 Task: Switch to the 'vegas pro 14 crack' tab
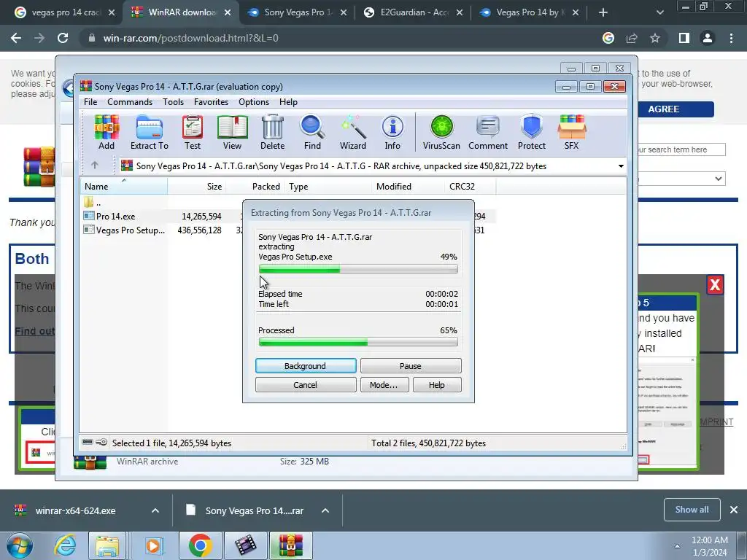[65, 12]
